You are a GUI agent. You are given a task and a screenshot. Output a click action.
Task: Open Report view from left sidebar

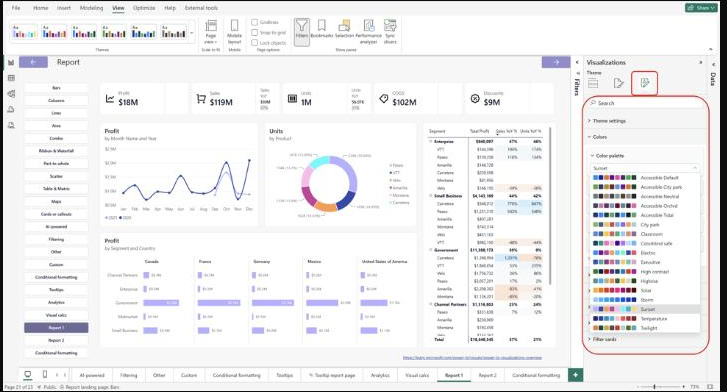pos(11,62)
